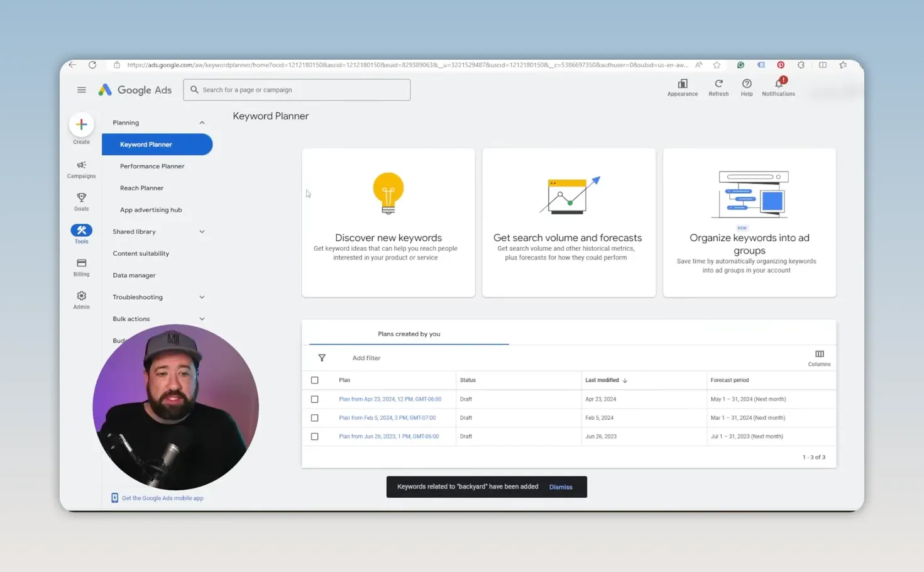Open Notifications bell

(x=779, y=84)
